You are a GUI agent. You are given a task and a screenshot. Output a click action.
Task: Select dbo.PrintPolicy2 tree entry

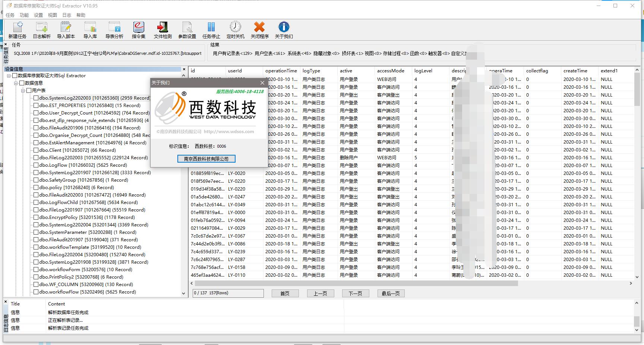point(81,277)
